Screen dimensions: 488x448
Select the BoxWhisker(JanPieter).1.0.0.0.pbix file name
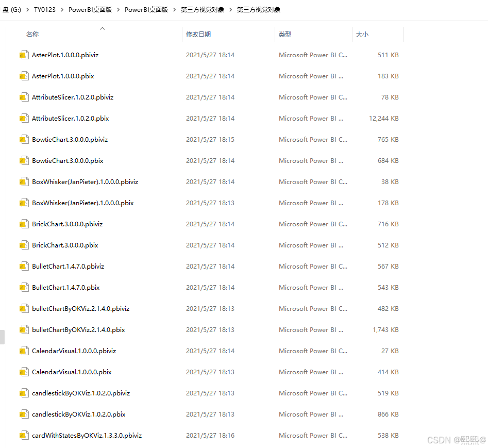pos(83,203)
